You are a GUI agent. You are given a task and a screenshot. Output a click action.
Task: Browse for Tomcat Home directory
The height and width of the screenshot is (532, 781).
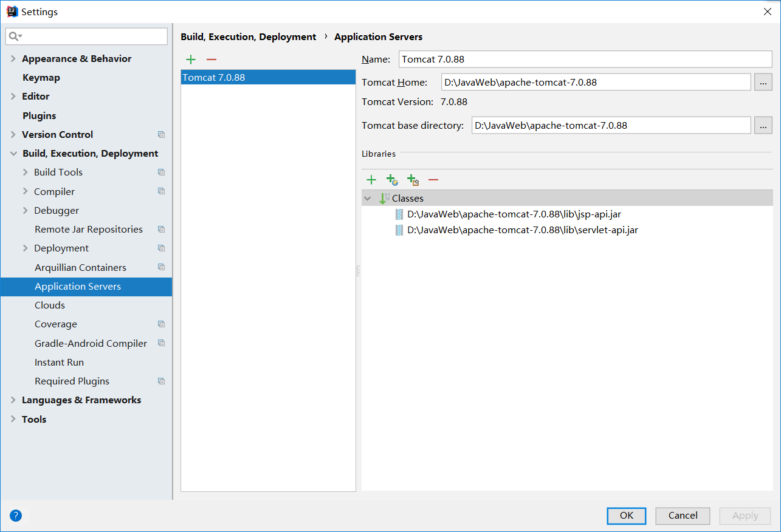[x=763, y=83]
